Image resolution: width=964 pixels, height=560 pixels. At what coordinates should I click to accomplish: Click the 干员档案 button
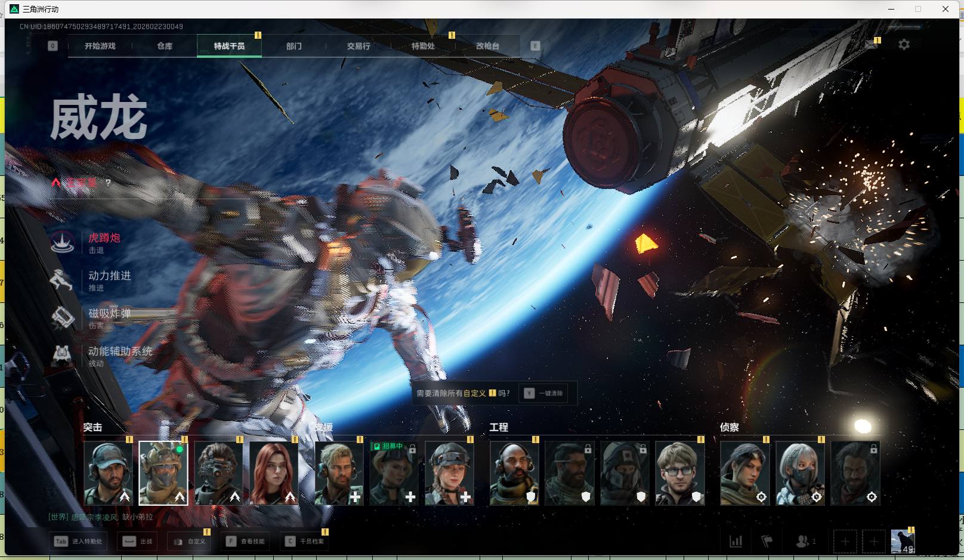tap(305, 541)
